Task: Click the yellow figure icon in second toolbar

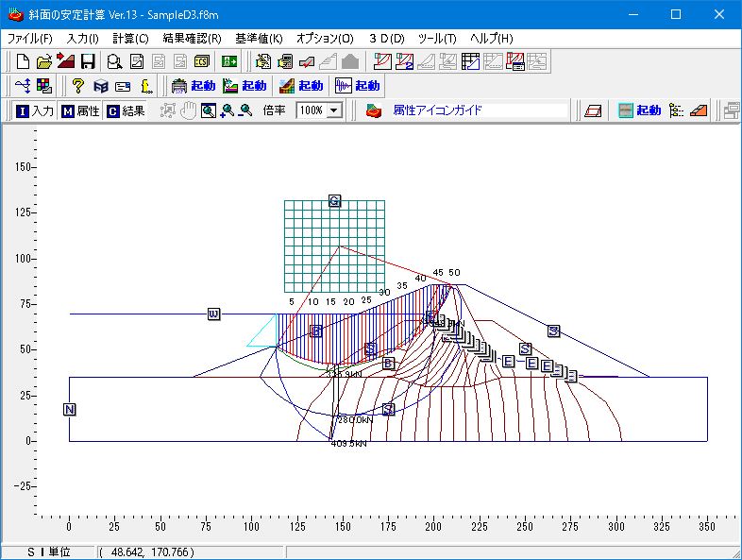Action: pyautogui.click(x=146, y=86)
